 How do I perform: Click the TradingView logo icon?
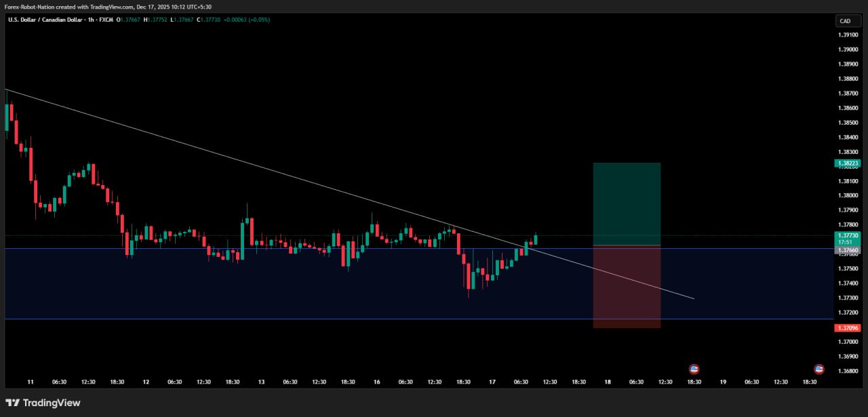tap(13, 403)
